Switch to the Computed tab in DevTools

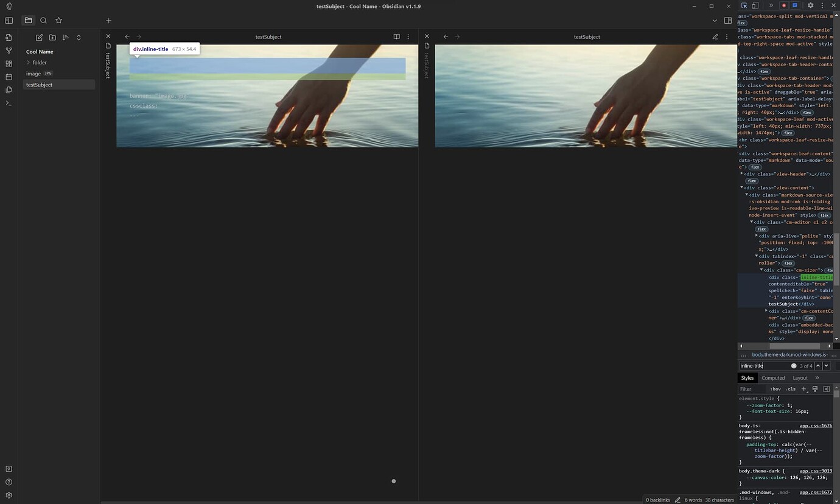click(x=773, y=377)
